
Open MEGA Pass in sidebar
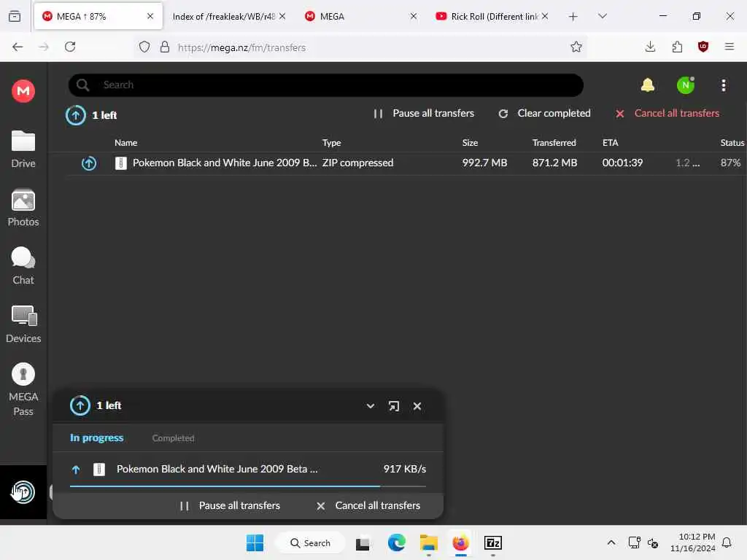click(x=23, y=389)
